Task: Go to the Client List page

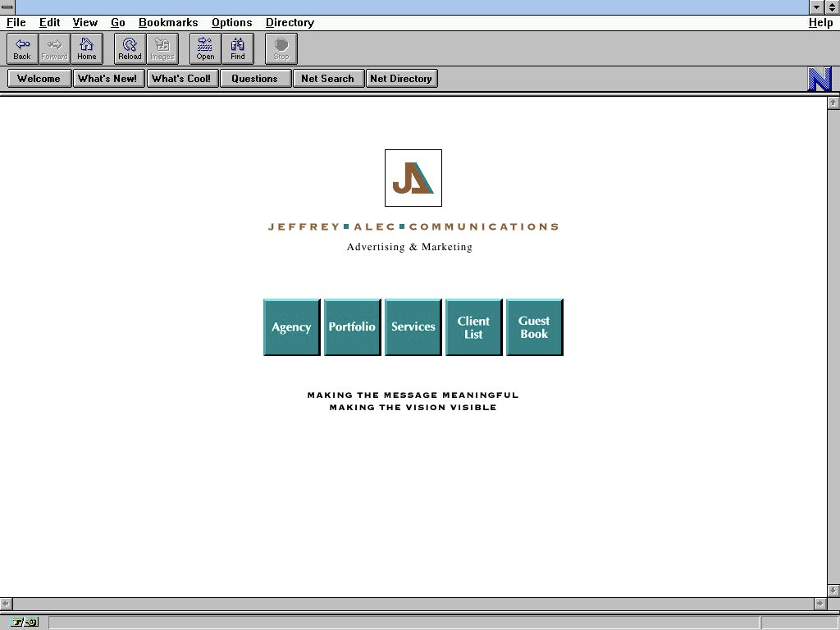Action: (474, 327)
